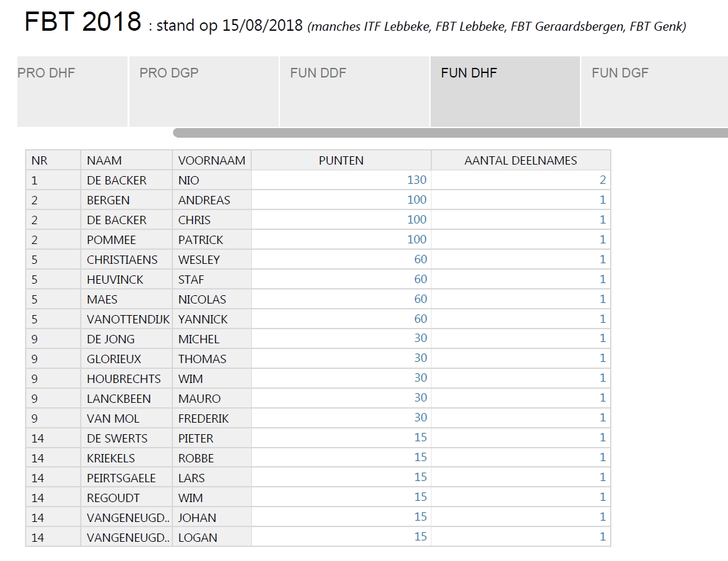
Task: Click the POMMEE name cell
Action: click(x=126, y=240)
